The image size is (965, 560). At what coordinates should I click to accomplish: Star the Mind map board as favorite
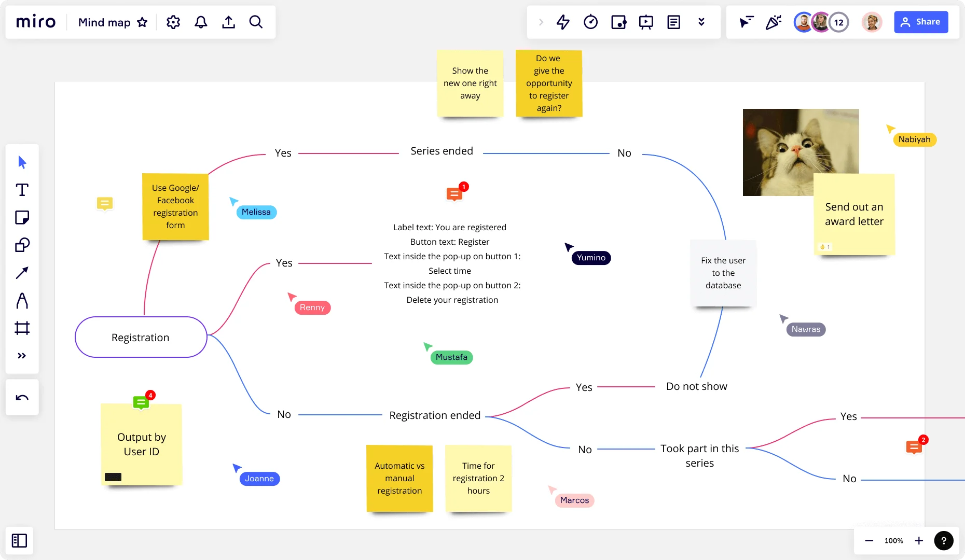click(x=142, y=22)
